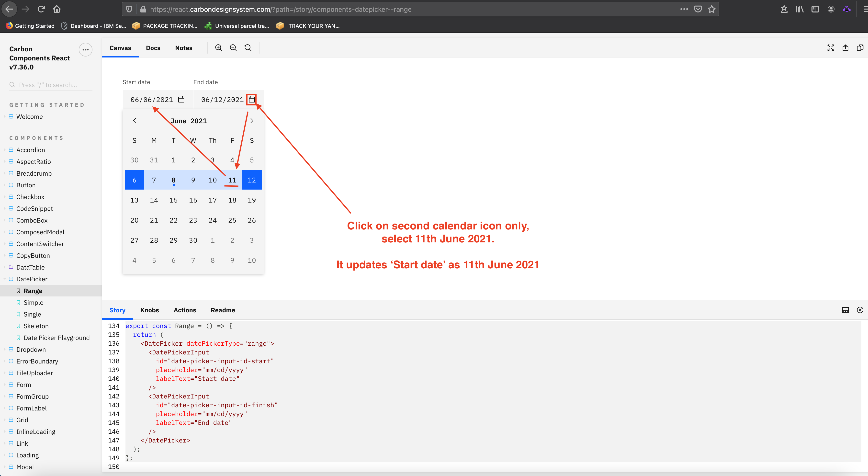Select the Skeleton DatePicker story
The image size is (868, 476).
pyautogui.click(x=36, y=326)
